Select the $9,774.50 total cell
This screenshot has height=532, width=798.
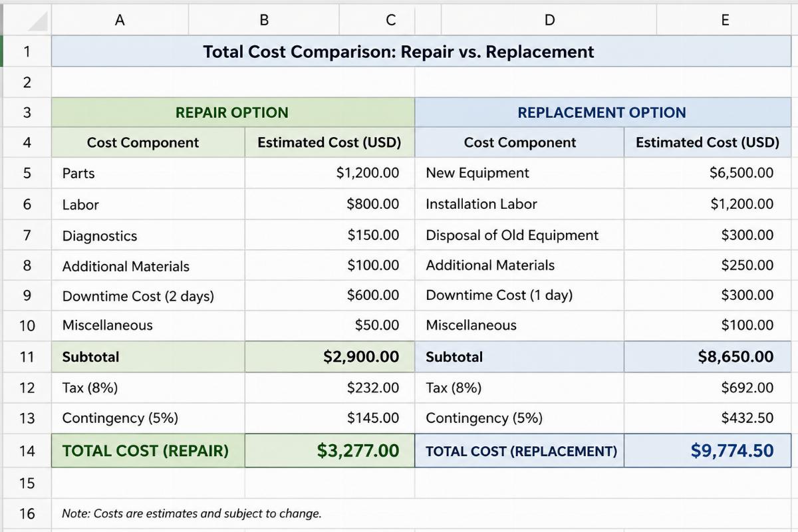(x=708, y=451)
